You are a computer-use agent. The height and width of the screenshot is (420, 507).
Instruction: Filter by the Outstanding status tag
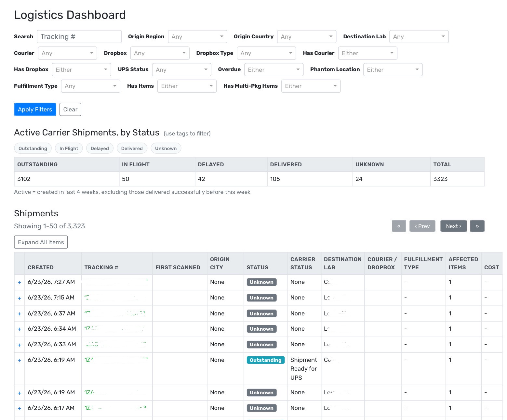point(33,148)
